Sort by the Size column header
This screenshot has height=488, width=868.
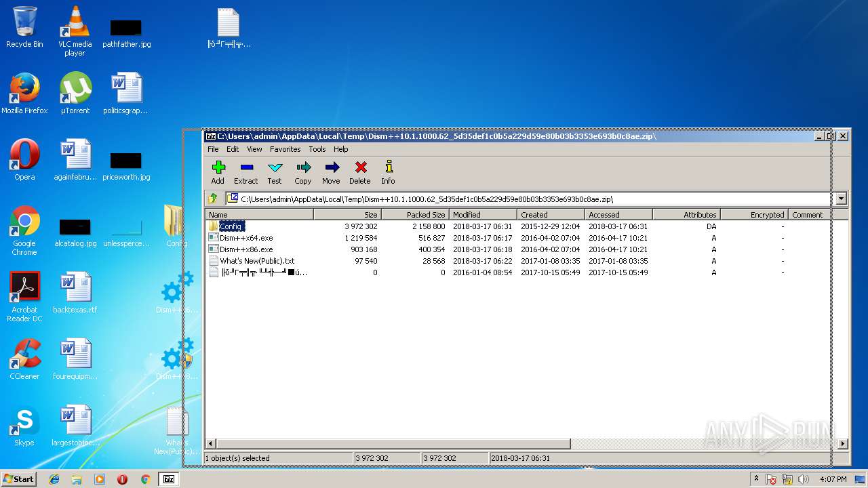pyautogui.click(x=347, y=215)
